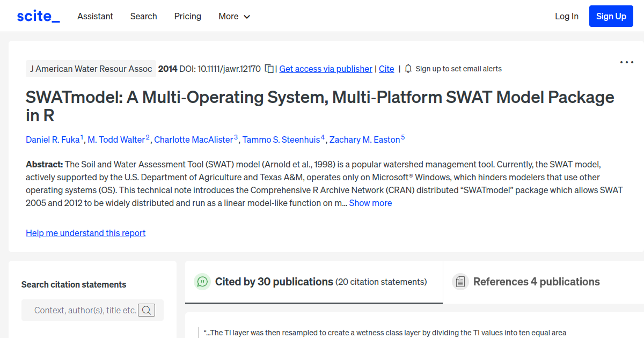
Task: Open the Assistant menu item
Action: (x=95, y=16)
